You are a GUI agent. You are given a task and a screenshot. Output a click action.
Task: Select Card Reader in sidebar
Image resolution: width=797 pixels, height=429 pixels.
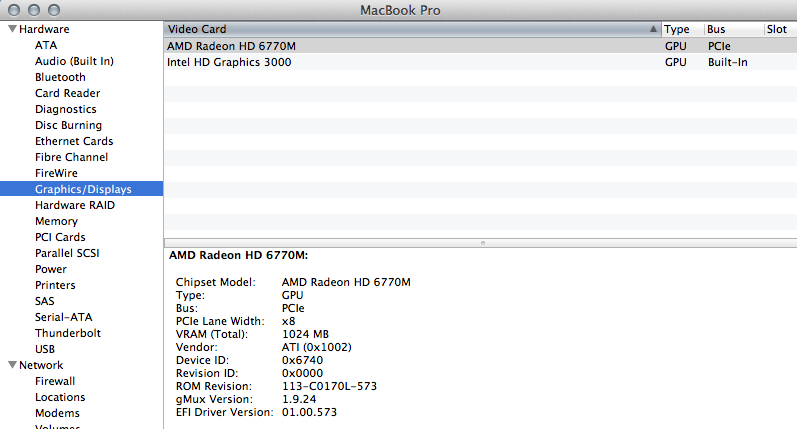(x=68, y=93)
